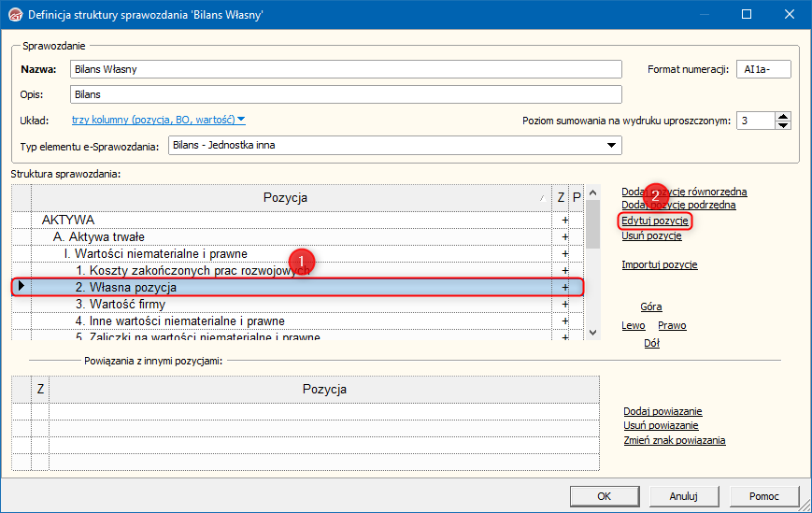Decrease Poziom sumowania with the down arrow
Screen dimensions: 812x513
(x=783, y=125)
